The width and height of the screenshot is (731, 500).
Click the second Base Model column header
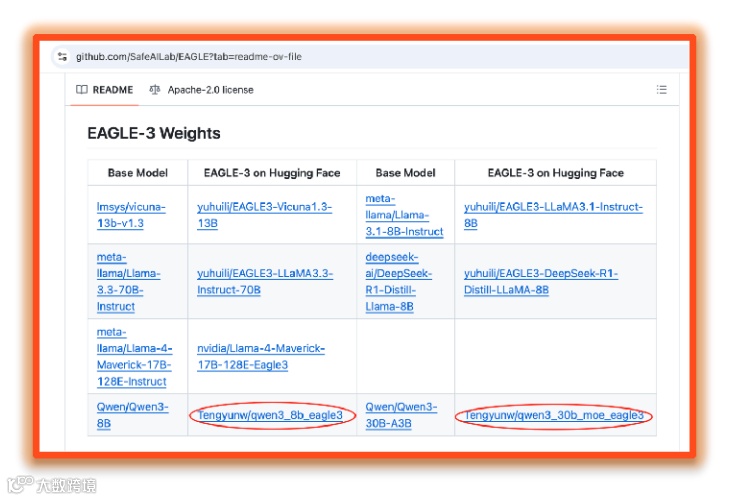click(405, 173)
